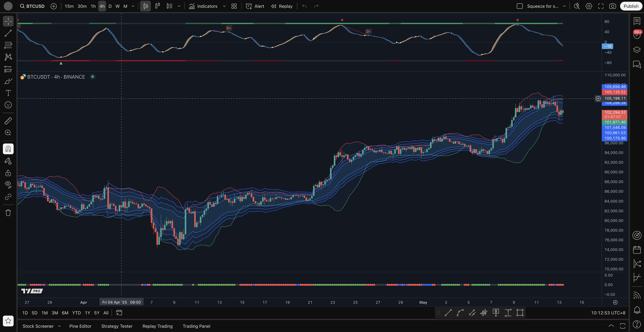644x332 pixels.
Task: Toggle the Magnet mode
Action: click(x=8, y=149)
